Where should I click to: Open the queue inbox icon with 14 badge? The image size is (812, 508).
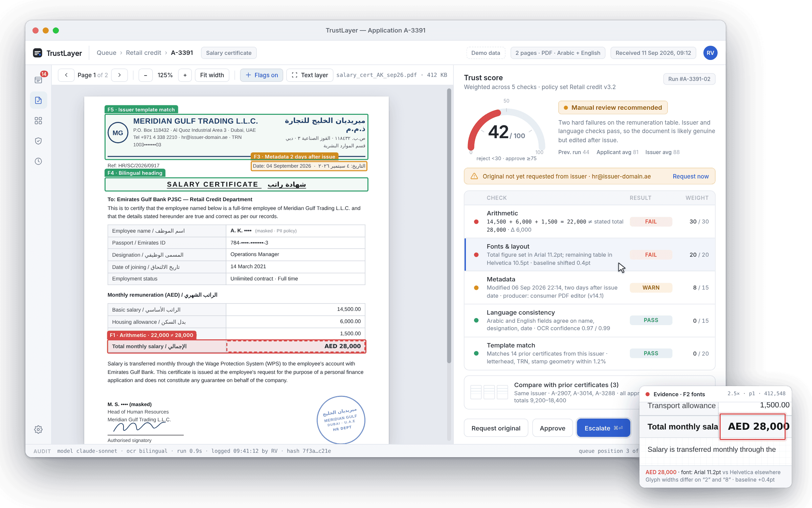tap(38, 80)
